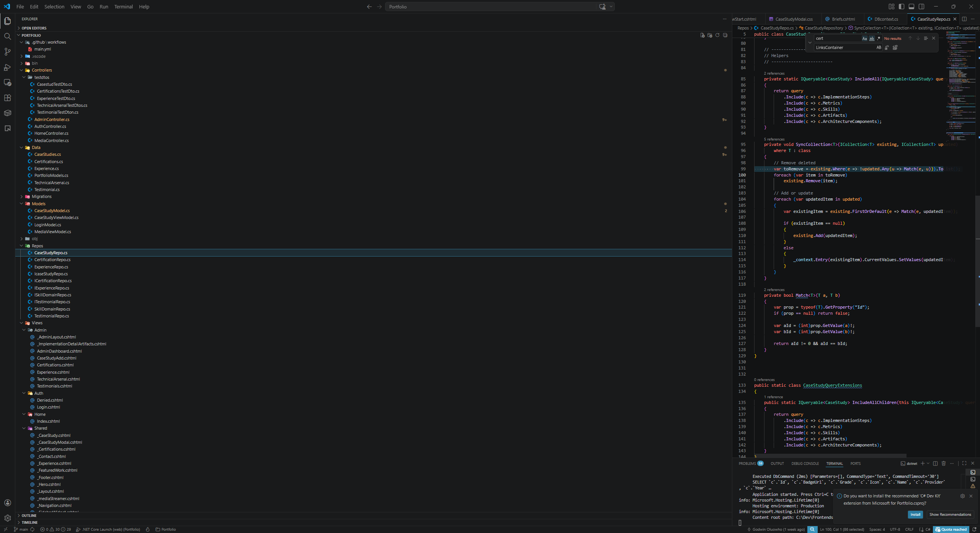Image resolution: width=980 pixels, height=533 pixels.
Task: Kill the active terminal with the trash icon
Action: (942, 463)
